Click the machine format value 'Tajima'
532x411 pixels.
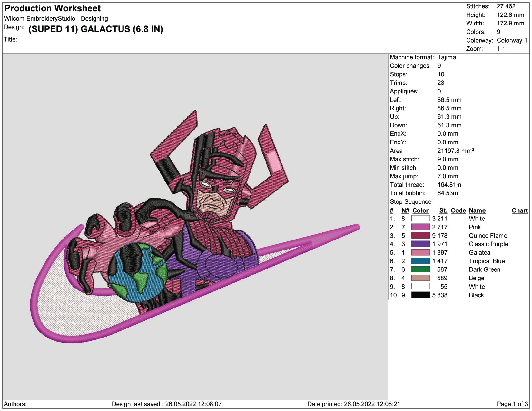click(447, 57)
